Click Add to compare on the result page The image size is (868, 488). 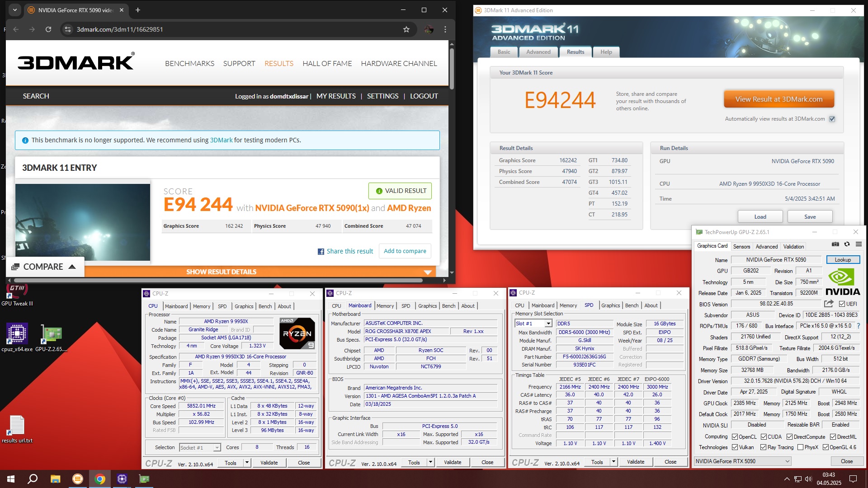pos(405,251)
